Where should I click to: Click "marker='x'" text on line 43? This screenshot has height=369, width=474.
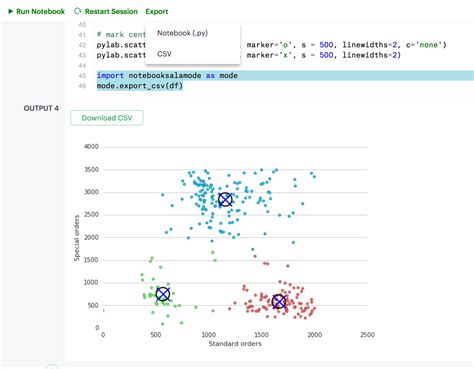tap(269, 55)
